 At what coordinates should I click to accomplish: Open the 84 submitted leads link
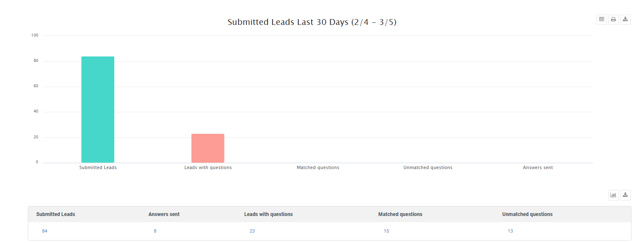coord(45,231)
